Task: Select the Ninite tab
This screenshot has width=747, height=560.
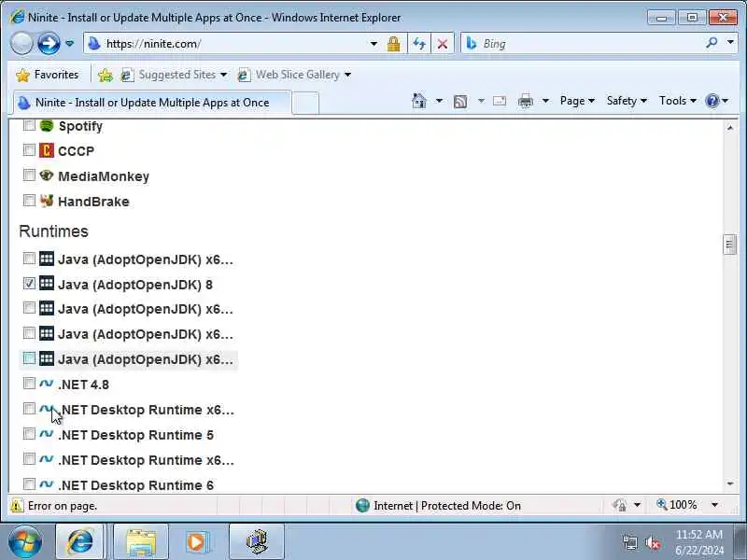Action: [151, 103]
